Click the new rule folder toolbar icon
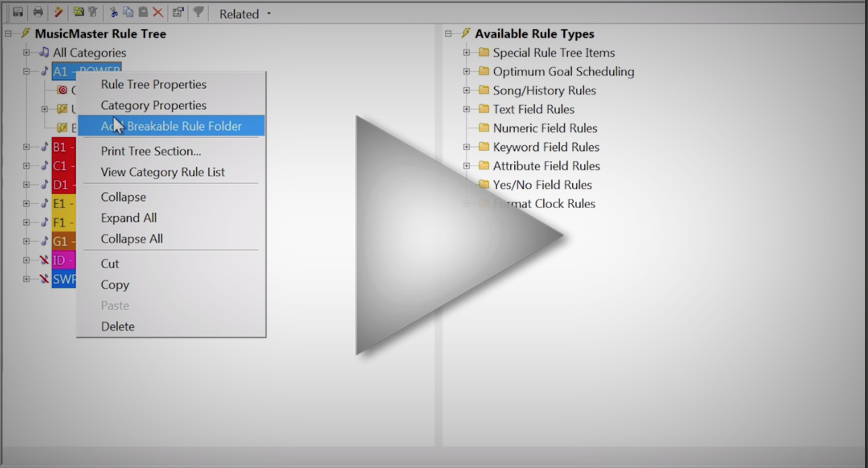This screenshot has height=468, width=868. click(78, 12)
